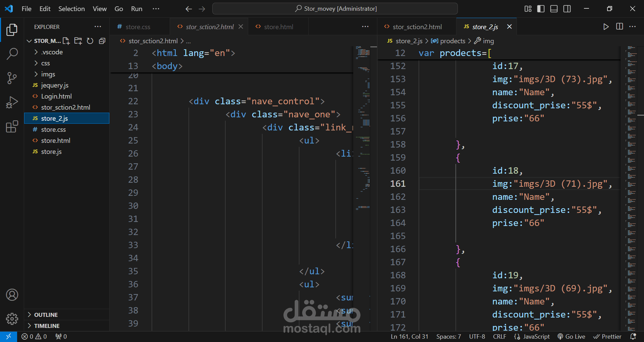The width and height of the screenshot is (644, 342).
Task: Change indentation via Spaces: 7
Action: (x=449, y=336)
